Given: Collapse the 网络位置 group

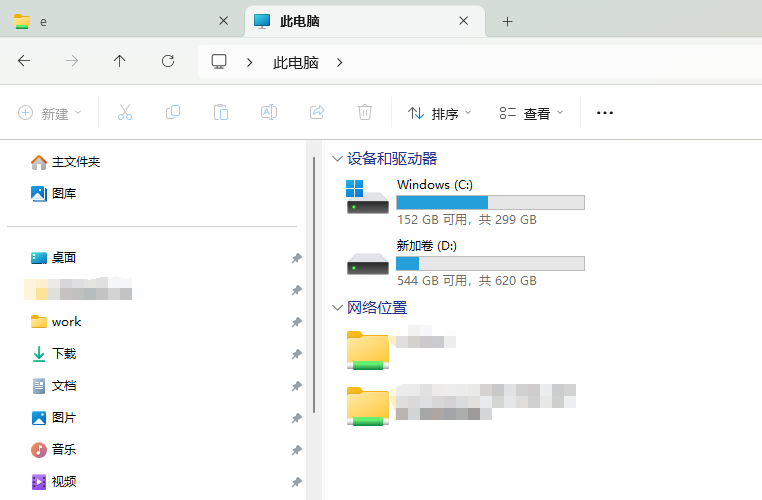Looking at the screenshot, I should (x=337, y=308).
